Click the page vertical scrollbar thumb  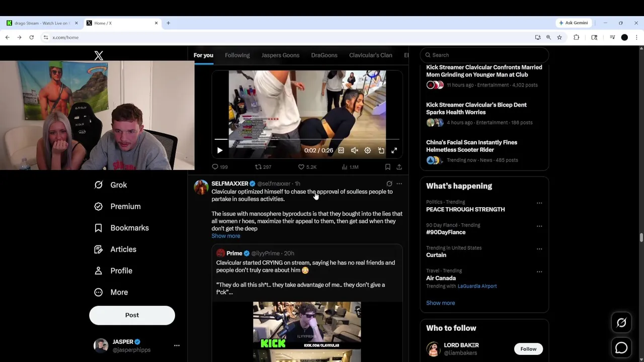pos(641,238)
